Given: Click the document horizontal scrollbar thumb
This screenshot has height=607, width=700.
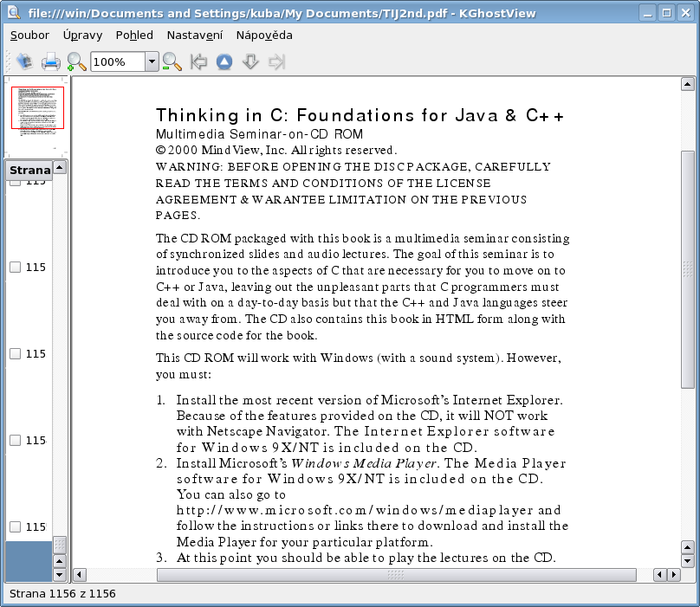Looking at the screenshot, I should click(x=397, y=575).
